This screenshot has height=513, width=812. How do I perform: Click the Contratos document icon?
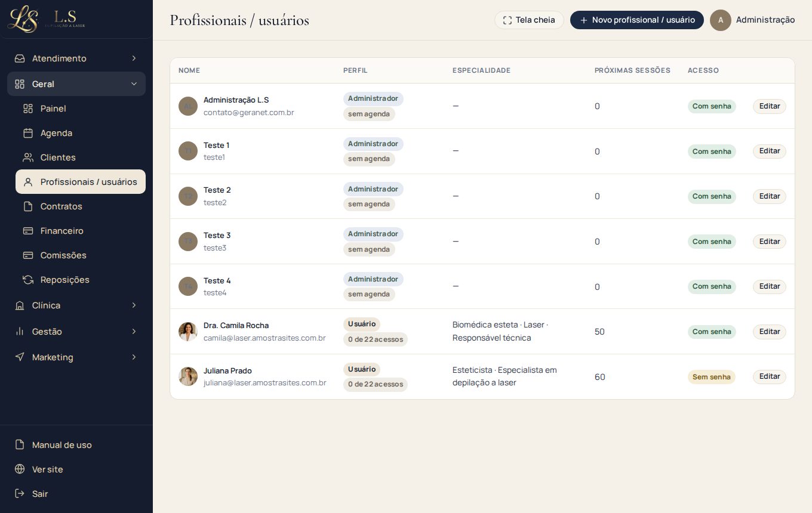28,206
